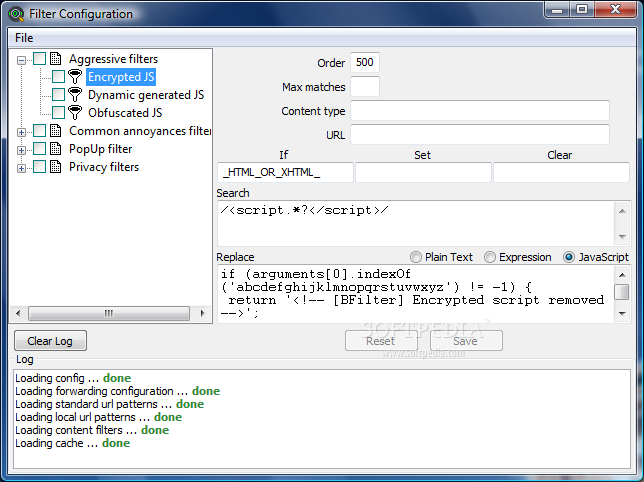
Task: Click the Replace box vertical scrollbar thumb
Action: tap(622, 292)
